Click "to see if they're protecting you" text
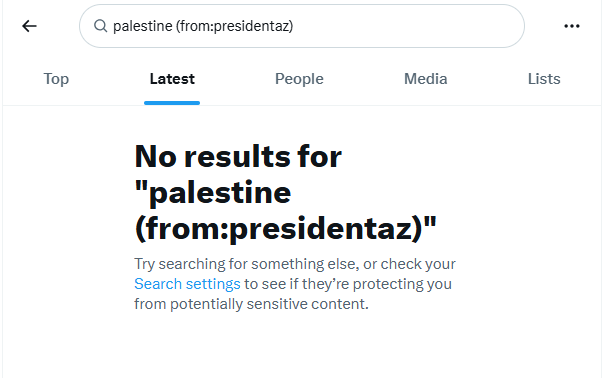This screenshot has height=378, width=616. click(348, 284)
